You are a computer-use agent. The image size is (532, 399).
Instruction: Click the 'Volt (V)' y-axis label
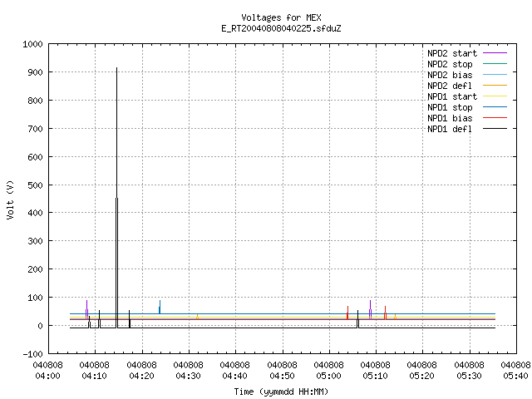[10, 199]
